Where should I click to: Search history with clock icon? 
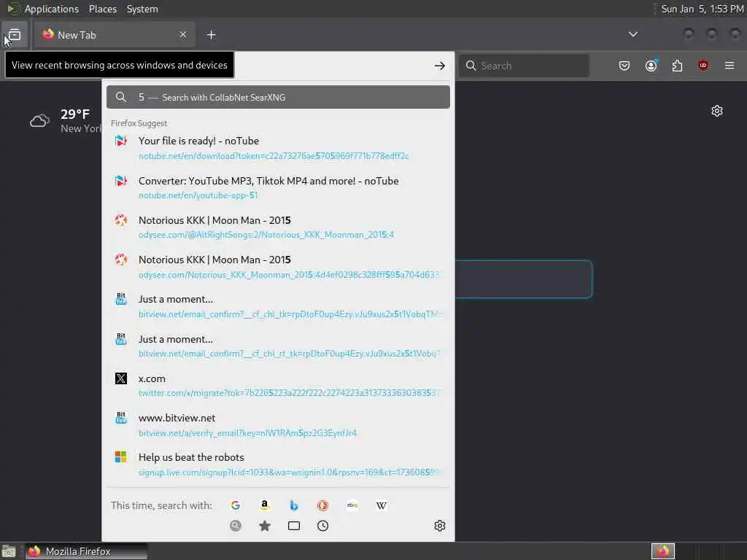point(323,526)
